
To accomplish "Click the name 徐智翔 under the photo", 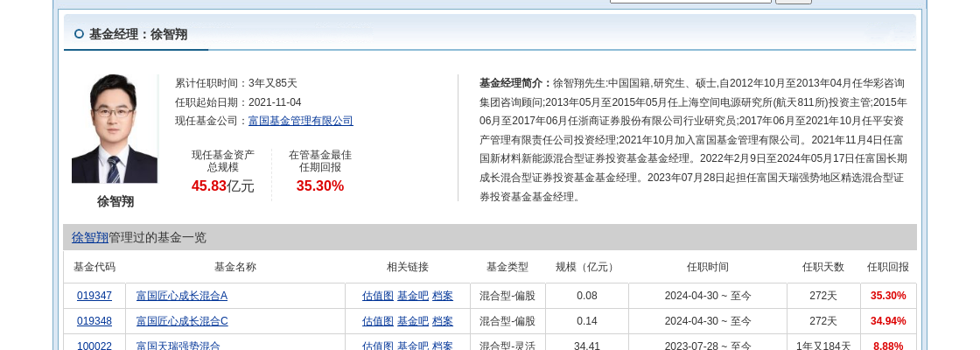I will [115, 201].
